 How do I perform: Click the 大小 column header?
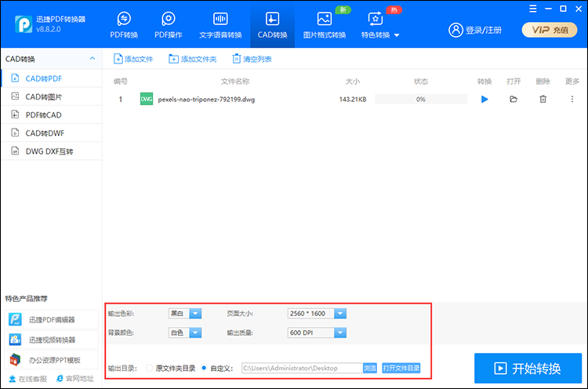[x=353, y=82]
